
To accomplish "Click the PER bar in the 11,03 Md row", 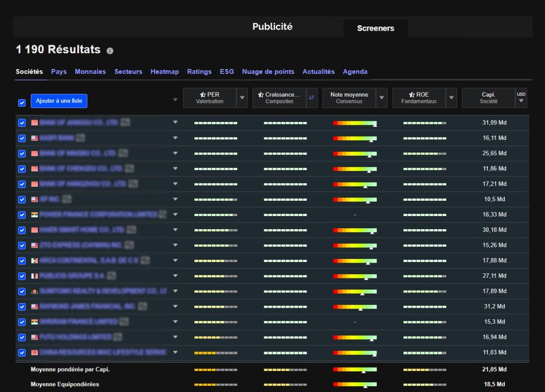I will pyautogui.click(x=216, y=352).
